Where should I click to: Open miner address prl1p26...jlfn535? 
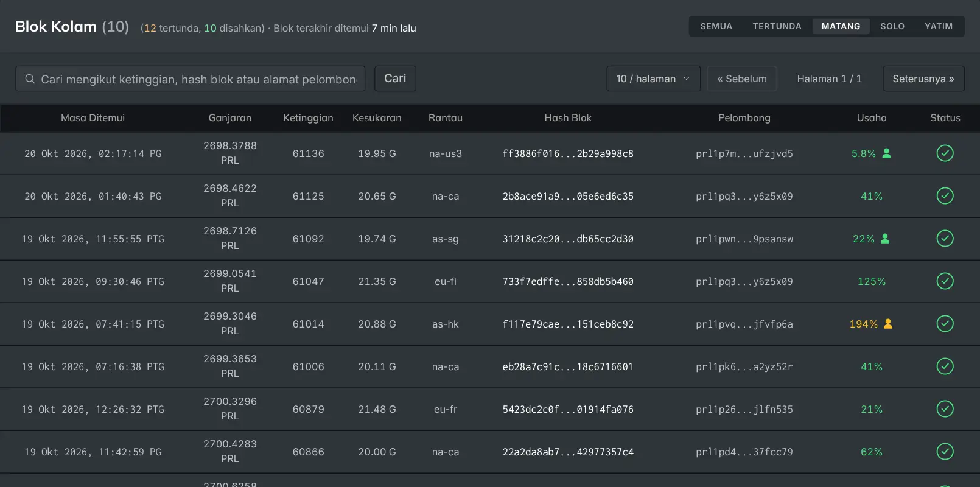click(744, 409)
